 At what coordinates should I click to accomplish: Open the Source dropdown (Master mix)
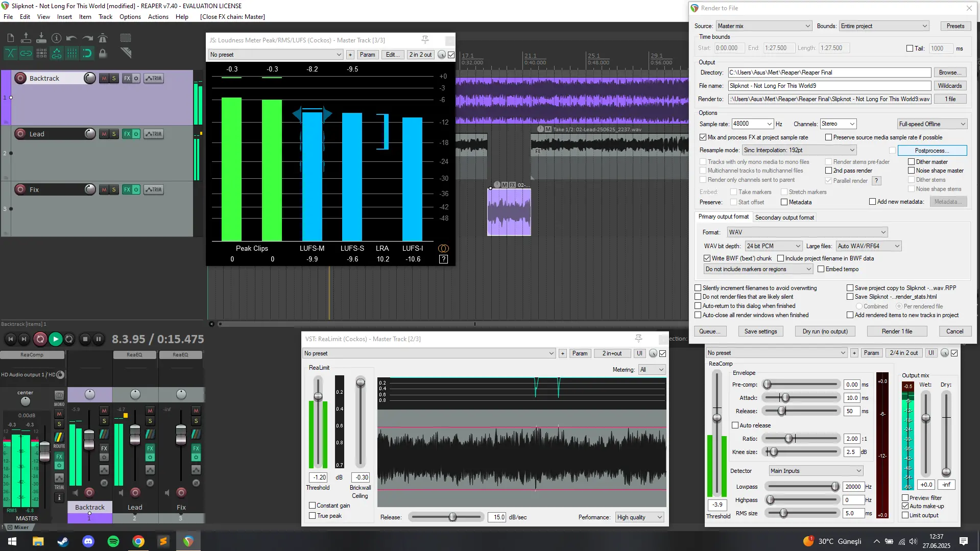(763, 26)
